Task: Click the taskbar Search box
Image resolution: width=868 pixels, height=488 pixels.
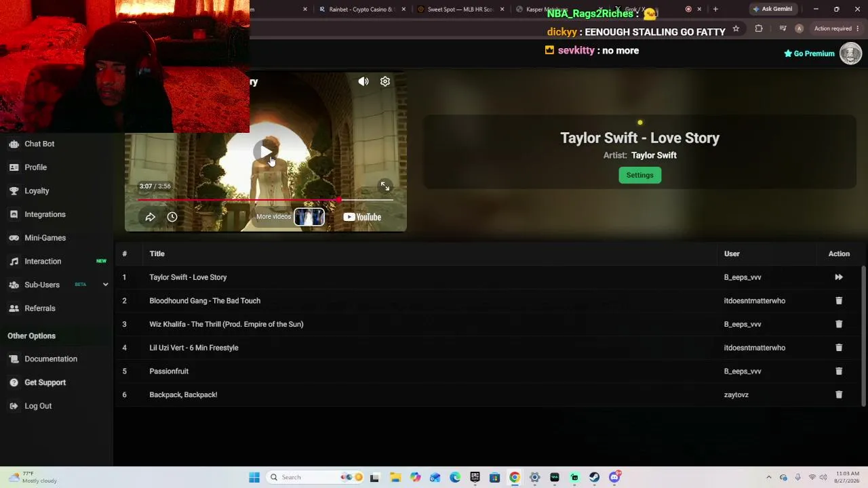Action: pyautogui.click(x=316, y=477)
